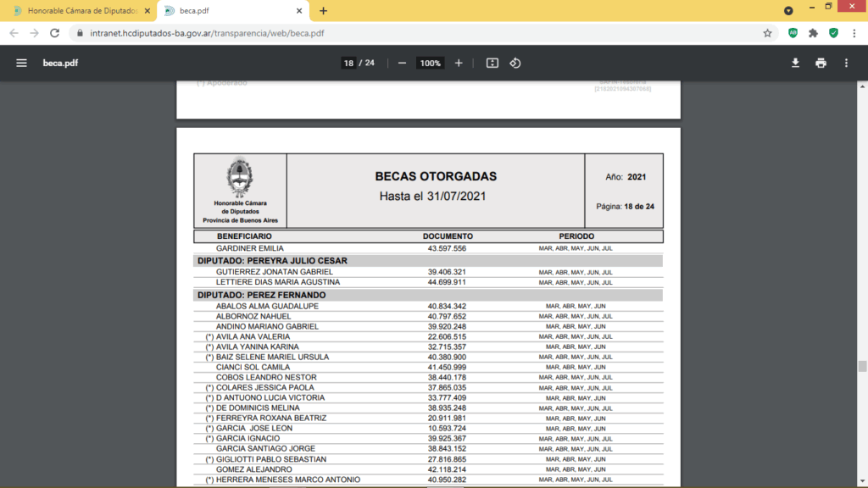
Task: Click document number 32.715.357
Action: point(447,347)
